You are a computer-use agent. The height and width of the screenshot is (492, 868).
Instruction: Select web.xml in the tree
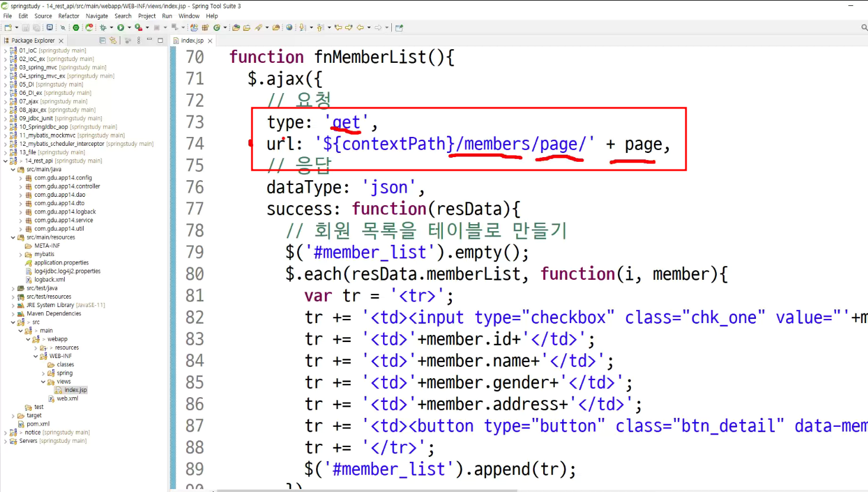click(67, 398)
